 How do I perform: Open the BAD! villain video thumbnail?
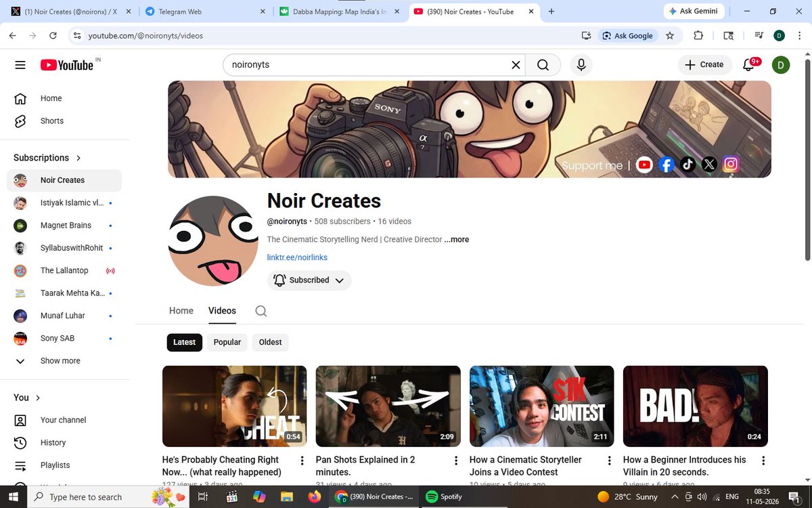[x=696, y=406]
